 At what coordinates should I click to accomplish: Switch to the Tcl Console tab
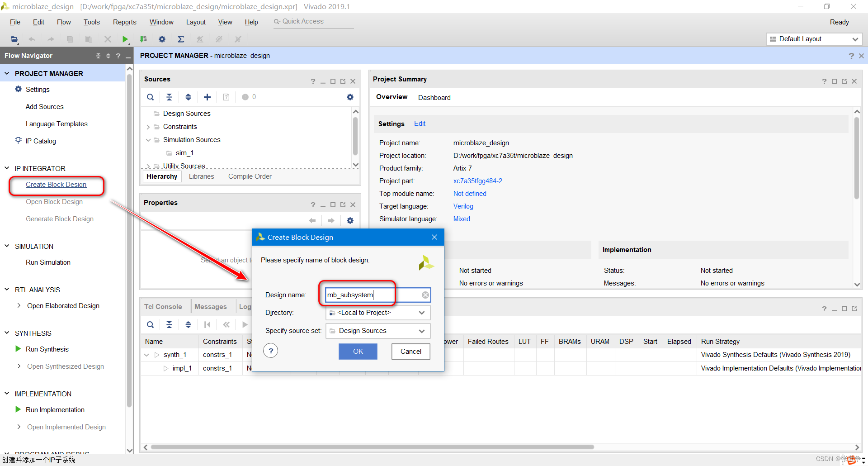click(163, 307)
